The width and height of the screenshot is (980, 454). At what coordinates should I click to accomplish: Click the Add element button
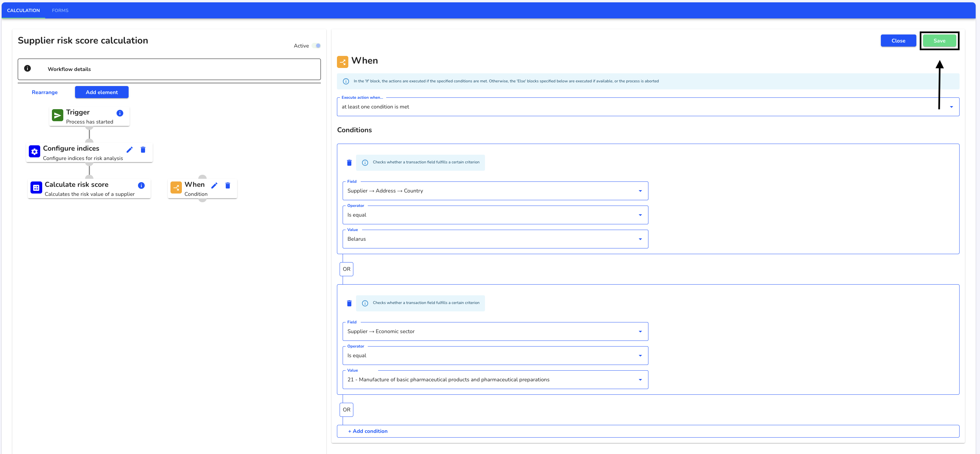point(101,92)
